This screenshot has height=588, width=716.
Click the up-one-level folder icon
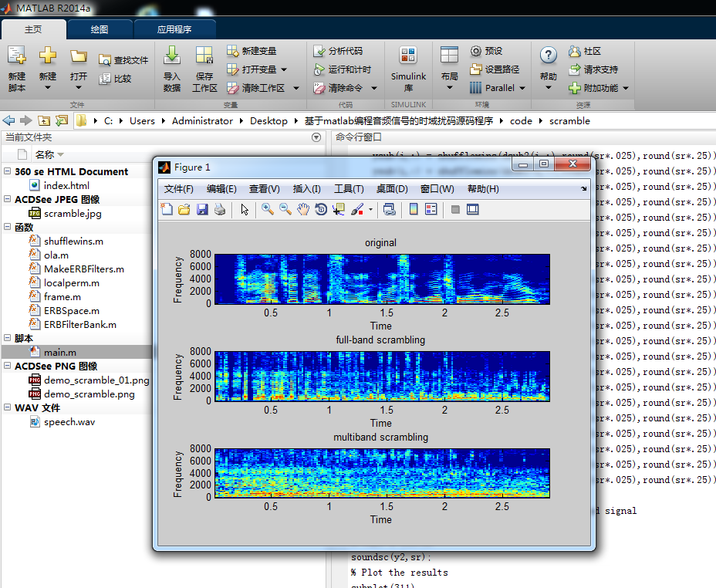(44, 120)
